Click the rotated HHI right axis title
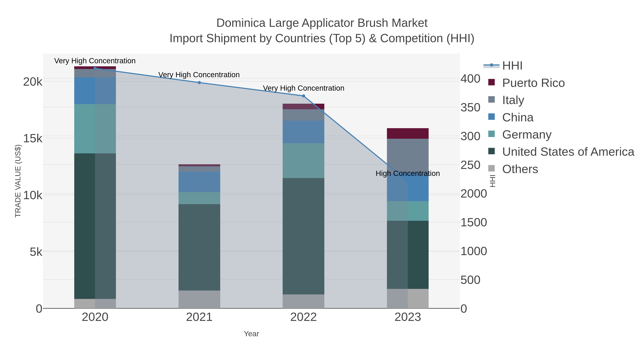 point(492,181)
